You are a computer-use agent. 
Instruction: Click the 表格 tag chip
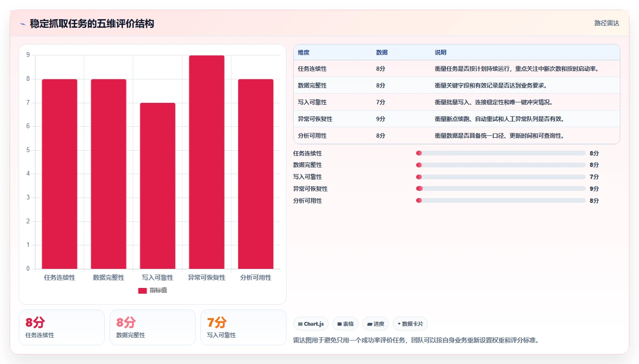coord(345,324)
